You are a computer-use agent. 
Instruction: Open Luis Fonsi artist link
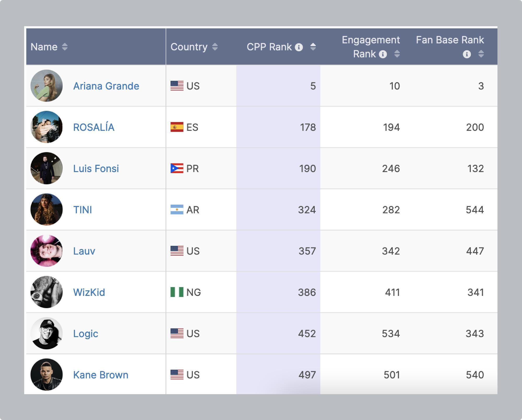96,169
